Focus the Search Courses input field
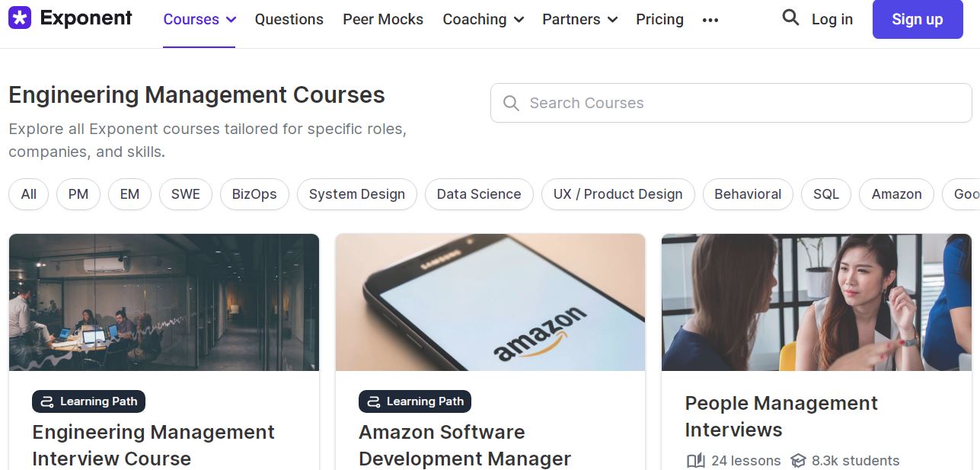The height and width of the screenshot is (470, 980). 731,103
